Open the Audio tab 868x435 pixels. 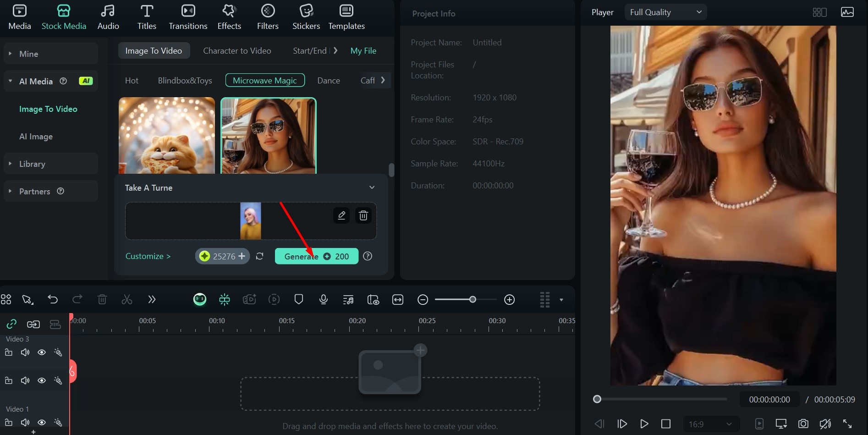click(108, 17)
